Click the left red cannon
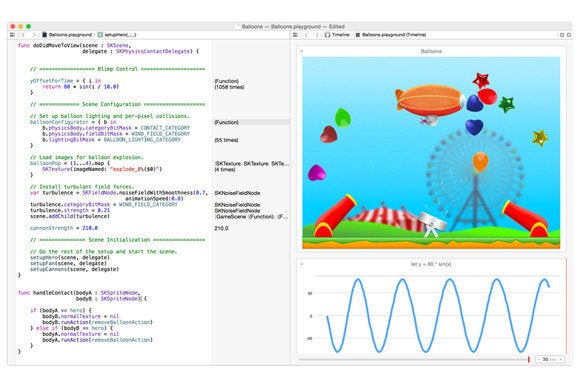 click(x=334, y=216)
